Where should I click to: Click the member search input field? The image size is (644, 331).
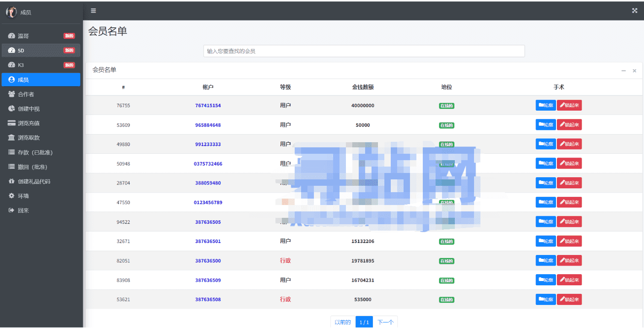click(x=363, y=51)
